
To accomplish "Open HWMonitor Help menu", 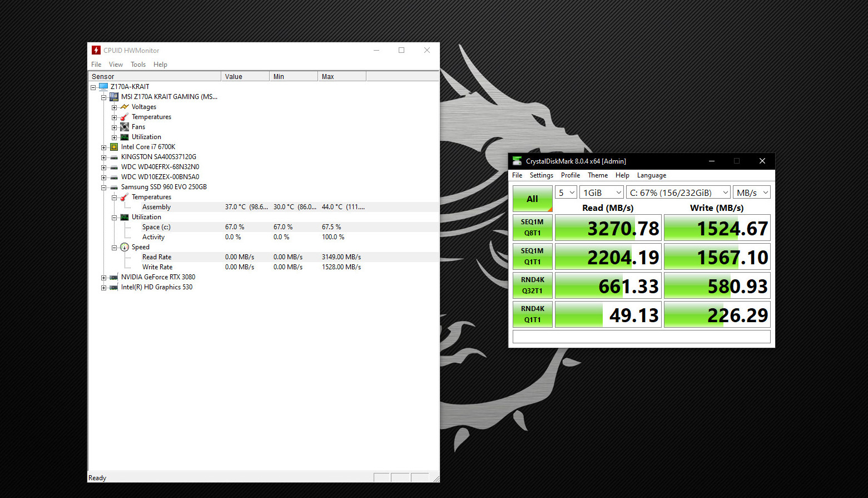I will [160, 65].
